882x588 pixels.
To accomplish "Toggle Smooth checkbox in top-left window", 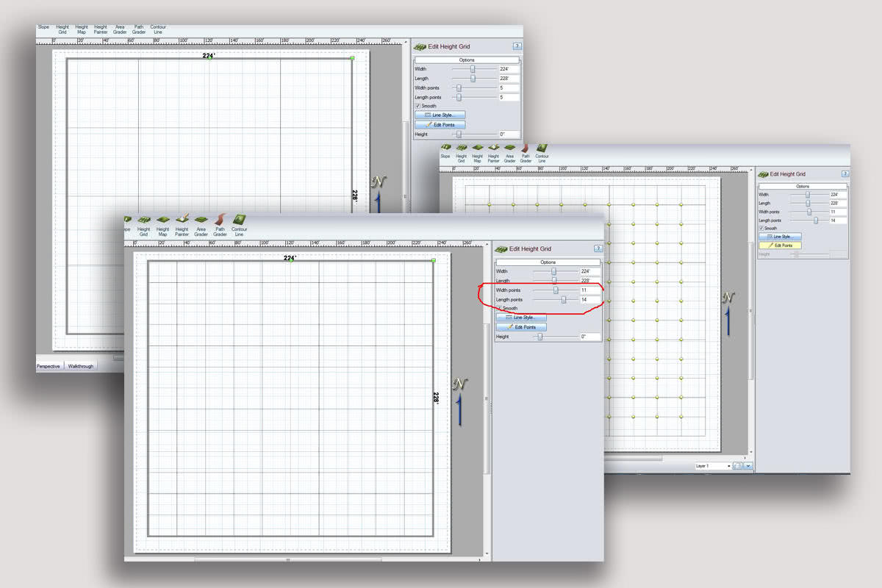I will pyautogui.click(x=417, y=106).
